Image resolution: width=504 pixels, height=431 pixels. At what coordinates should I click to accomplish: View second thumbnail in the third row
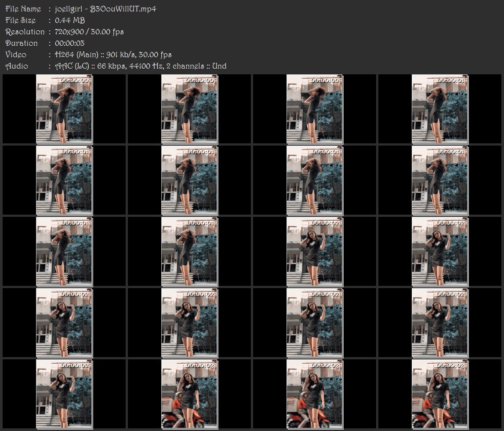190,252
